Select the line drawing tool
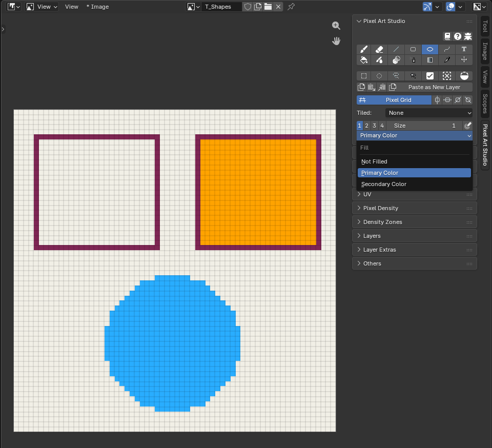 click(x=396, y=49)
